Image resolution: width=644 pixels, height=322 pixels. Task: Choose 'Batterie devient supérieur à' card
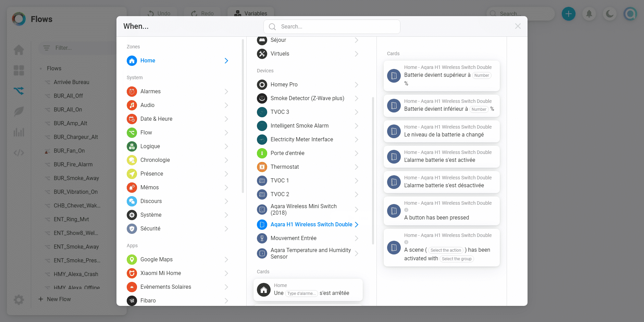point(442,76)
